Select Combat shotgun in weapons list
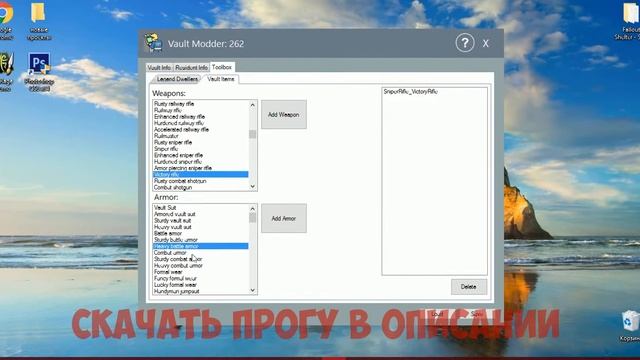 click(x=200, y=187)
